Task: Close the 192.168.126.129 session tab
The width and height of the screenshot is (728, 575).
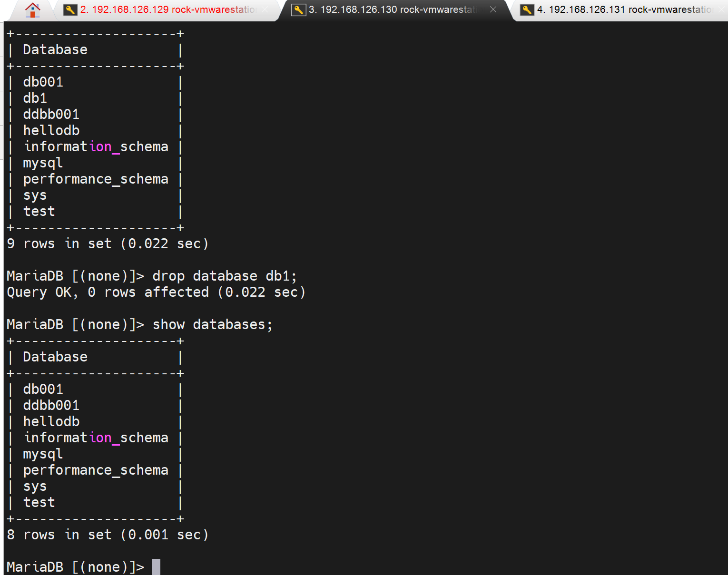Action: pyautogui.click(x=265, y=10)
